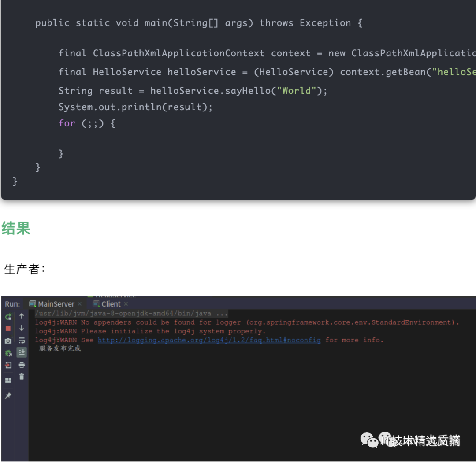The width and height of the screenshot is (476, 462).
Task: Clear console with the trash icon
Action: [x=22, y=377]
